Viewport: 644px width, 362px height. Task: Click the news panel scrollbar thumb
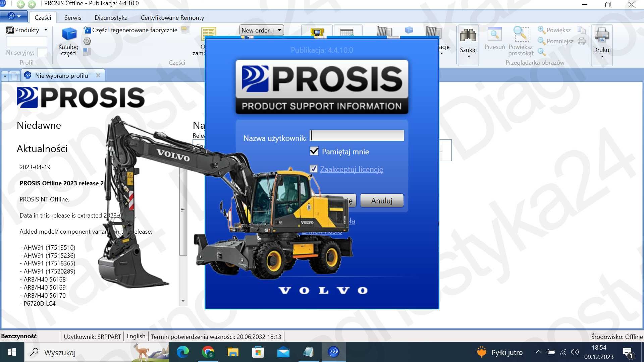[x=183, y=209]
